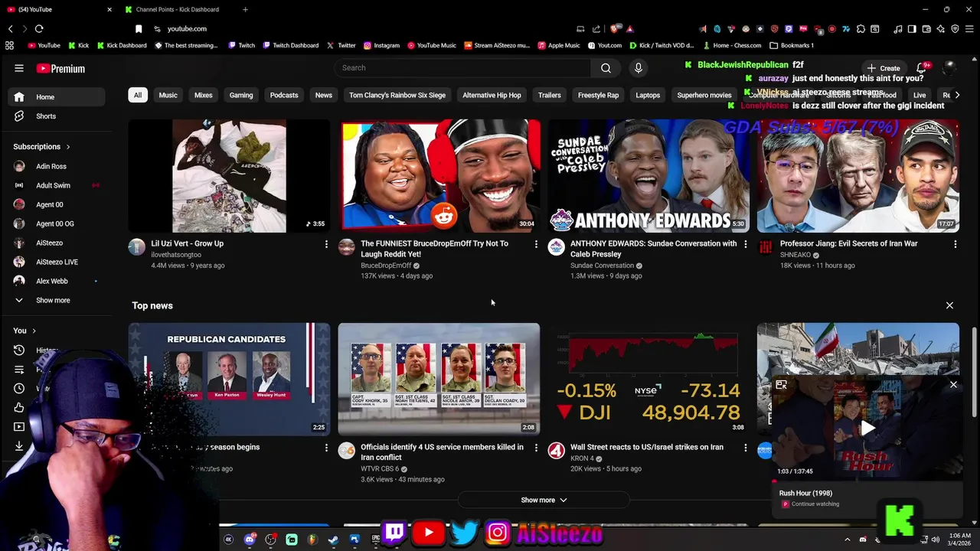The height and width of the screenshot is (551, 980).
Task: Click KRON 4 channel avatar
Action: point(556,450)
